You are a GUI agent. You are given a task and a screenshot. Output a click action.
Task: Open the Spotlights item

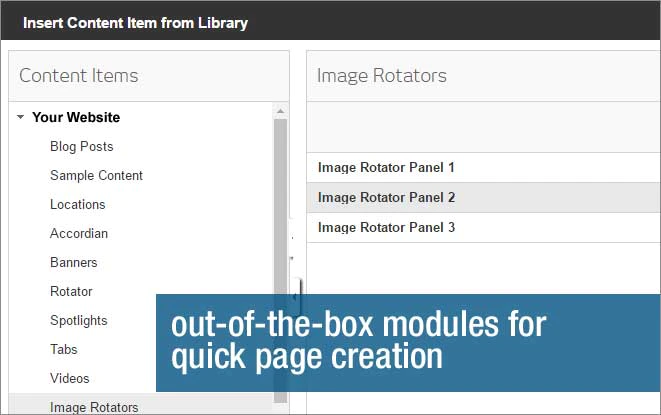tap(78, 321)
